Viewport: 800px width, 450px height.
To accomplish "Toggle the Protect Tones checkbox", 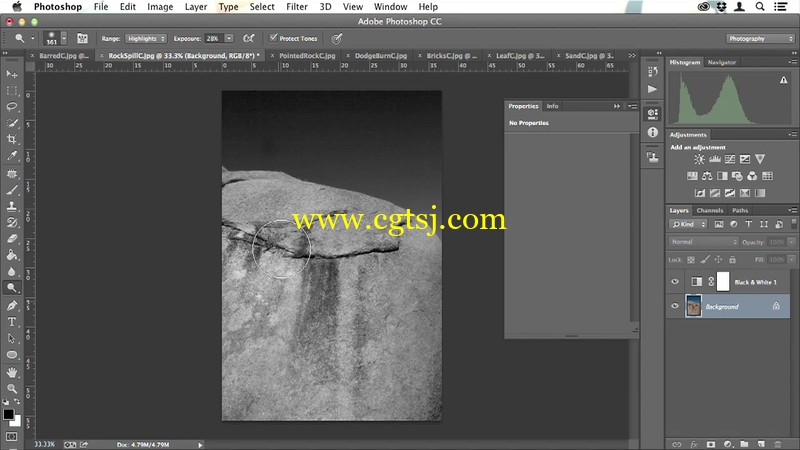I will point(273,38).
